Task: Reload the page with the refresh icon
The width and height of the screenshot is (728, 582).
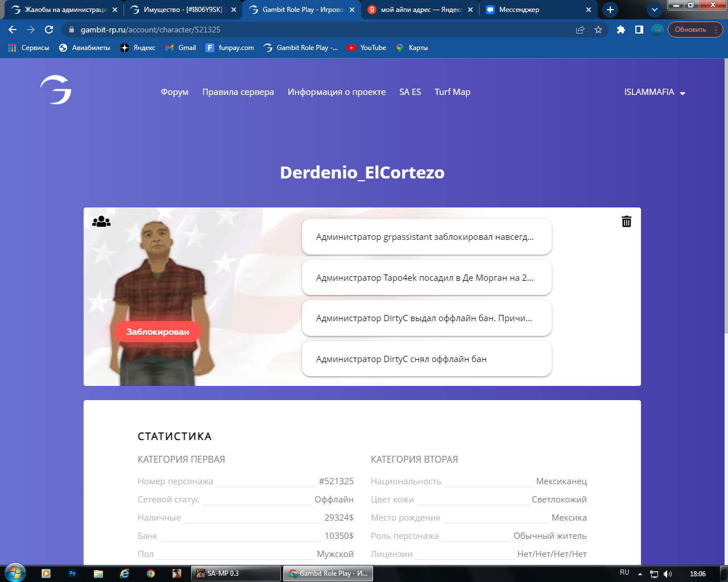Action: [x=49, y=30]
